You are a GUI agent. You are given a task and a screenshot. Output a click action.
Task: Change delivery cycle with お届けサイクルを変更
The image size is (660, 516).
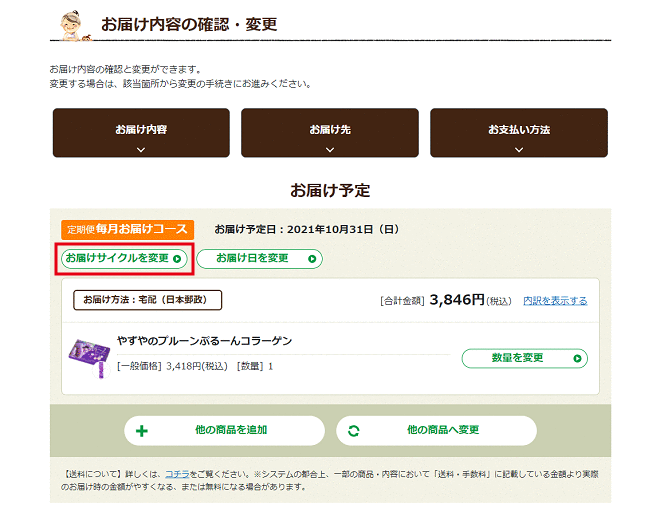pos(124,258)
